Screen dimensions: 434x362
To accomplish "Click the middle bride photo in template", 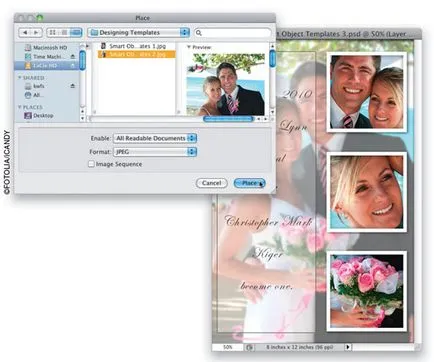I will [x=366, y=192].
